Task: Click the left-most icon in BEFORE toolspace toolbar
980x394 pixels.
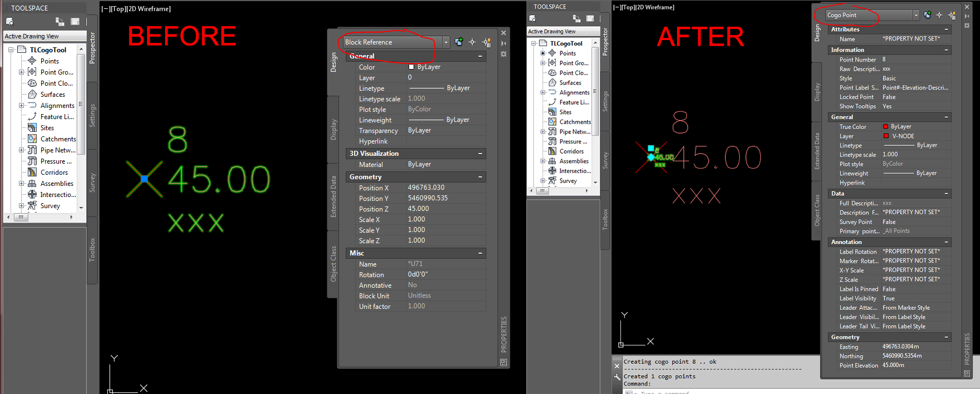Action: coord(9,21)
